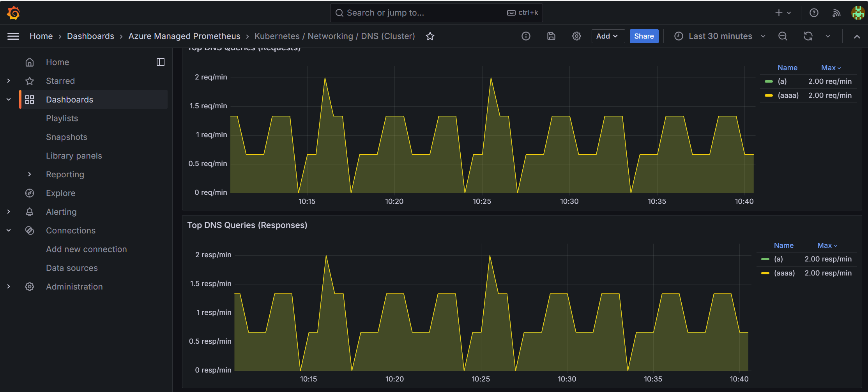Toggle (aaaa) series in Requests legend
This screenshot has width=868, height=392.
tap(788, 95)
